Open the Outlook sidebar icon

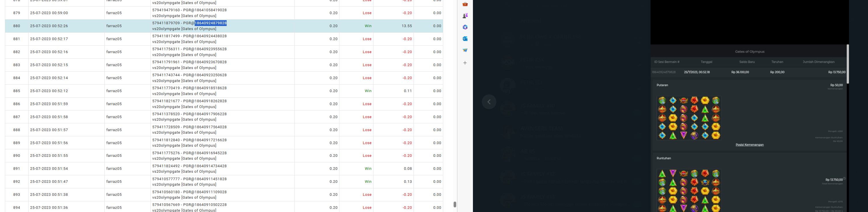point(465,39)
